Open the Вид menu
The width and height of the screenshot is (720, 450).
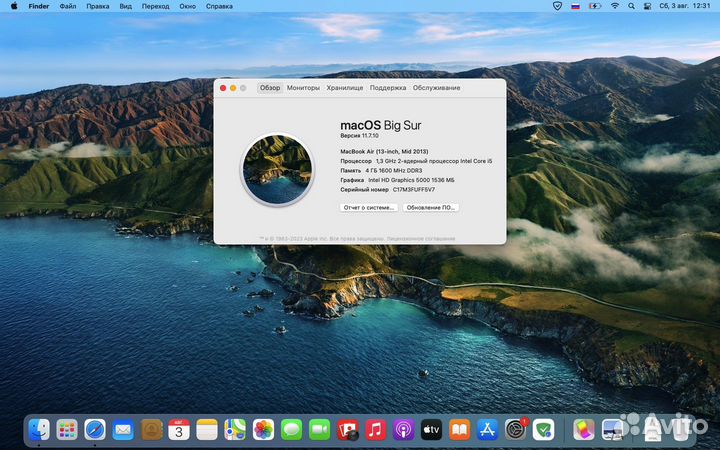[x=125, y=6]
